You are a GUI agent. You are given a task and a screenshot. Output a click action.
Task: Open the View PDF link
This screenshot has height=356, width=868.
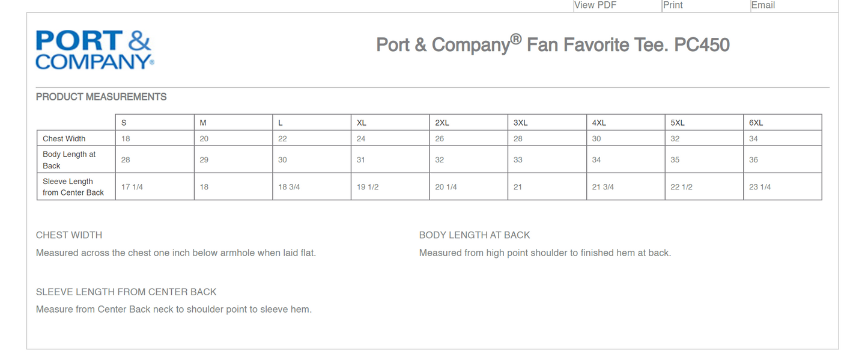(x=595, y=5)
